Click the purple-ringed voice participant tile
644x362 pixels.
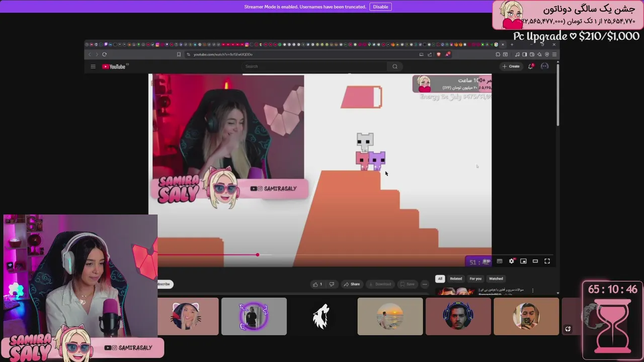[x=254, y=316]
